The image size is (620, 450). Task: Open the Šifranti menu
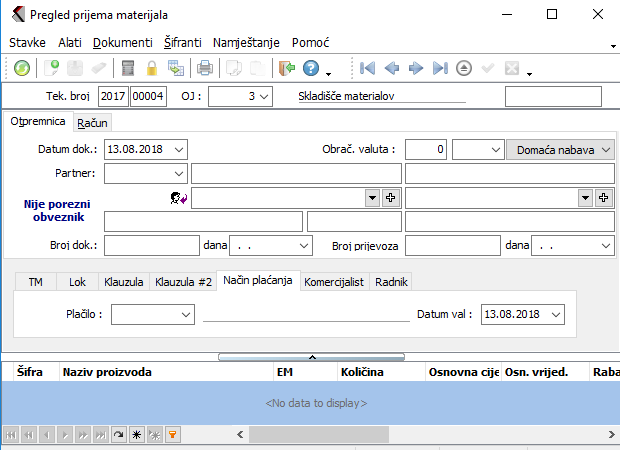click(182, 43)
